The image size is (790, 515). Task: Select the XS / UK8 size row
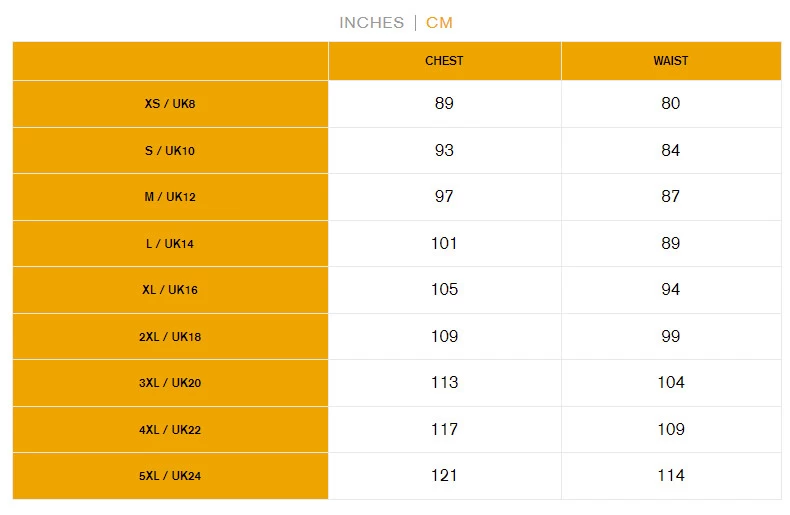[170, 104]
